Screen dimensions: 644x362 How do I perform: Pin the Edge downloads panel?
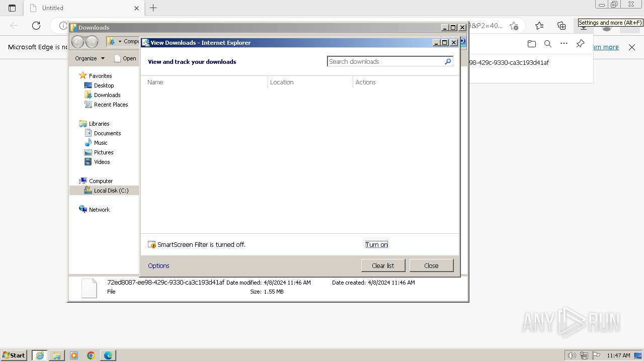(580, 44)
